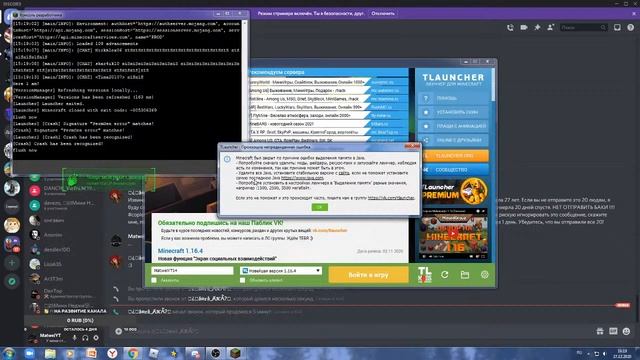Open the Discord gift icon

point(600,331)
